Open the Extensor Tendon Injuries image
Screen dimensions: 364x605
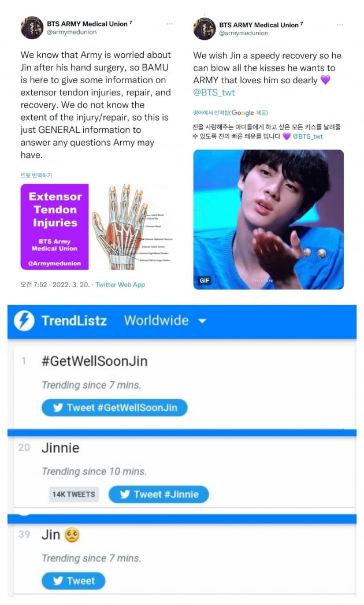click(x=54, y=227)
